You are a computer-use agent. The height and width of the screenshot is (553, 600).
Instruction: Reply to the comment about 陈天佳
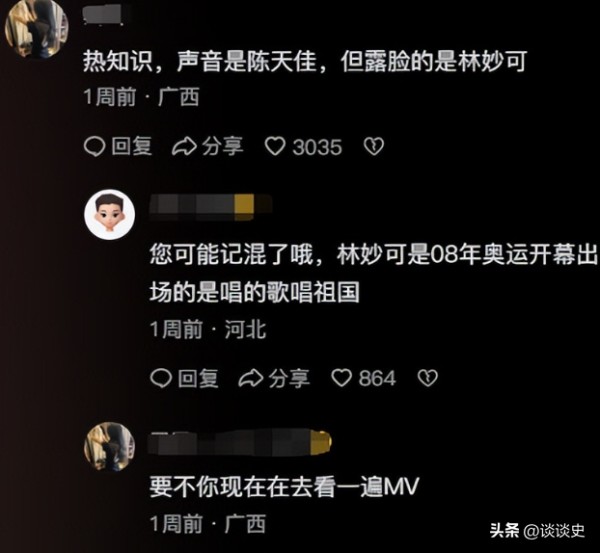tap(118, 147)
